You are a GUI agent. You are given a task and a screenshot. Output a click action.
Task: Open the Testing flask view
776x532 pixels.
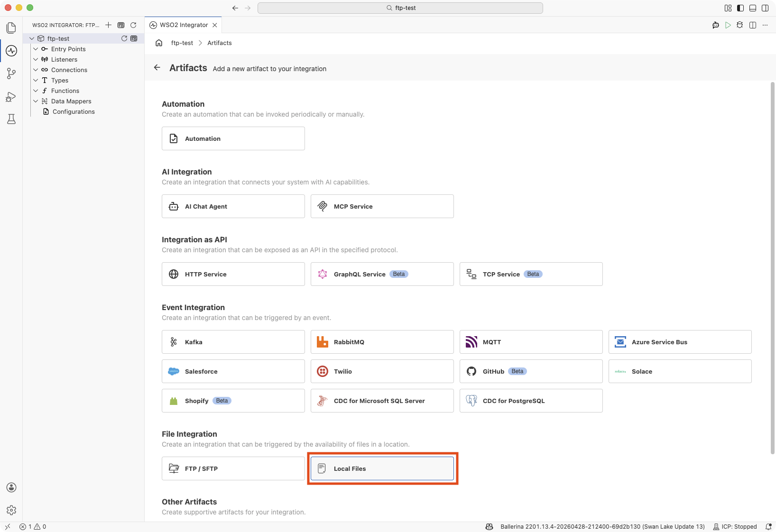[11, 119]
